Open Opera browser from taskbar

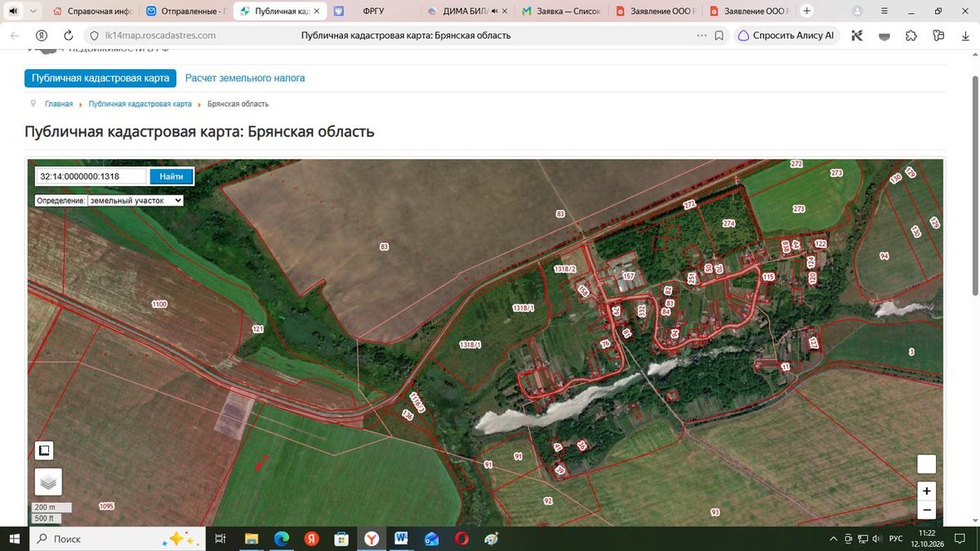click(461, 539)
